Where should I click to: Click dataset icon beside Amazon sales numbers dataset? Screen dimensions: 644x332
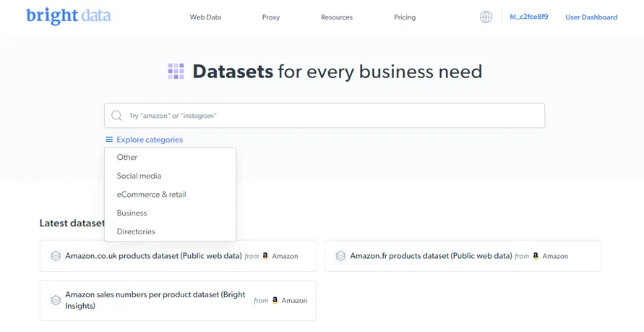(56, 300)
